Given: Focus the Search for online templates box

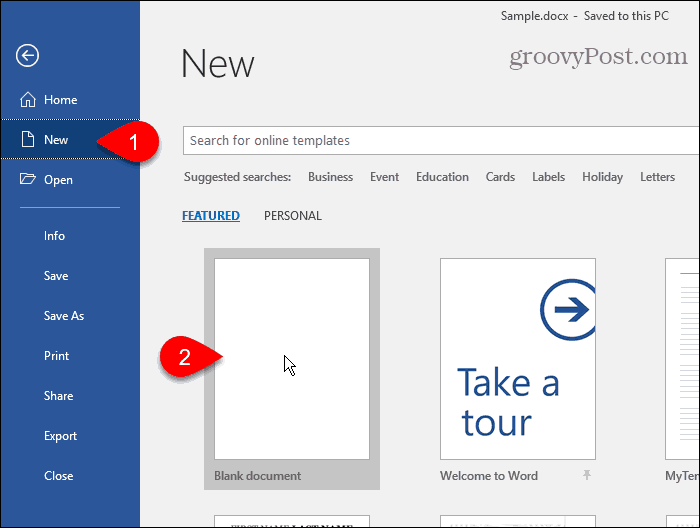Looking at the screenshot, I should click(x=441, y=141).
